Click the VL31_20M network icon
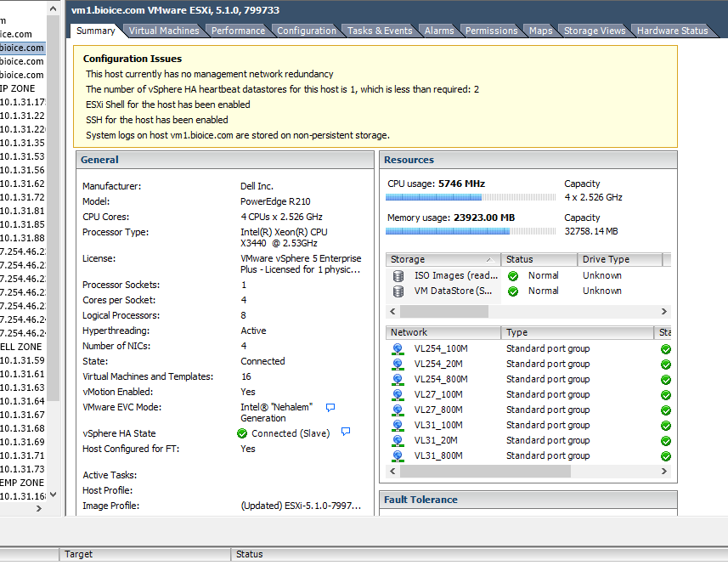This screenshot has height=571, width=728. [x=398, y=440]
